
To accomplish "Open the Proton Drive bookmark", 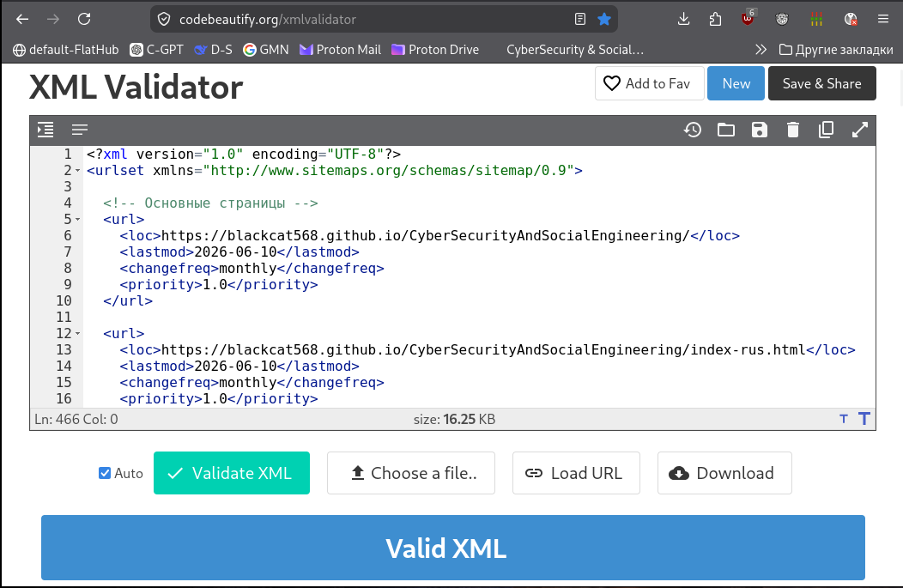I will [x=435, y=50].
